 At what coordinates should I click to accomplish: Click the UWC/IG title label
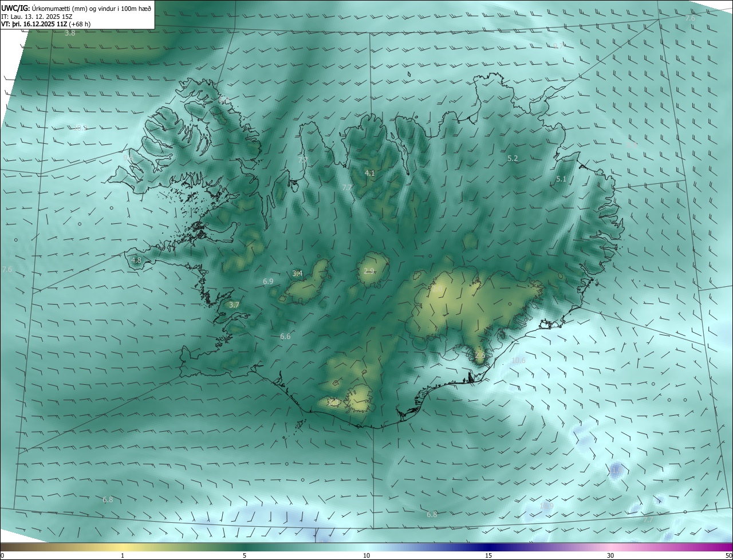tap(15, 8)
